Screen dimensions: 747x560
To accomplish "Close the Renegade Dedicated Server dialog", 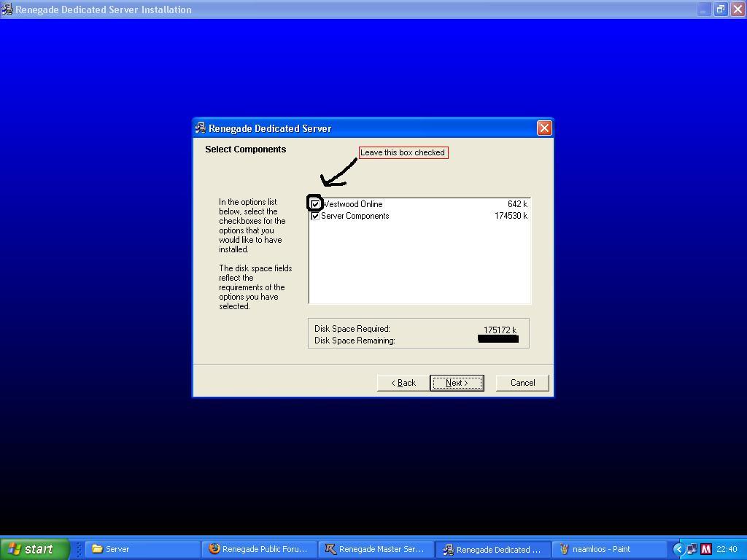I will (x=544, y=128).
